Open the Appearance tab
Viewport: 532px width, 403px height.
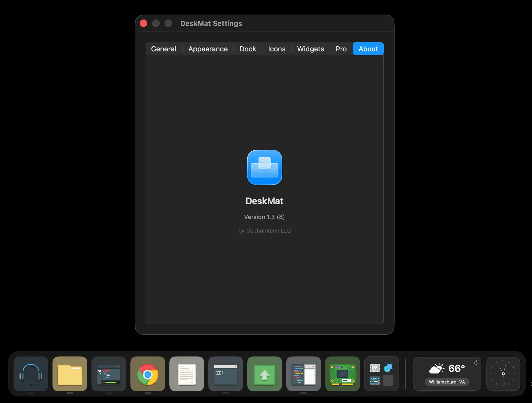point(208,49)
